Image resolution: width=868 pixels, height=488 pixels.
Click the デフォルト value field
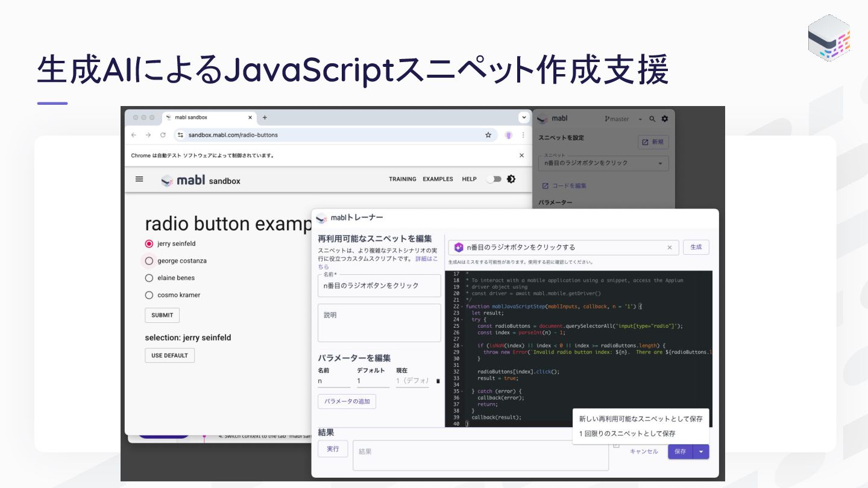(x=373, y=381)
